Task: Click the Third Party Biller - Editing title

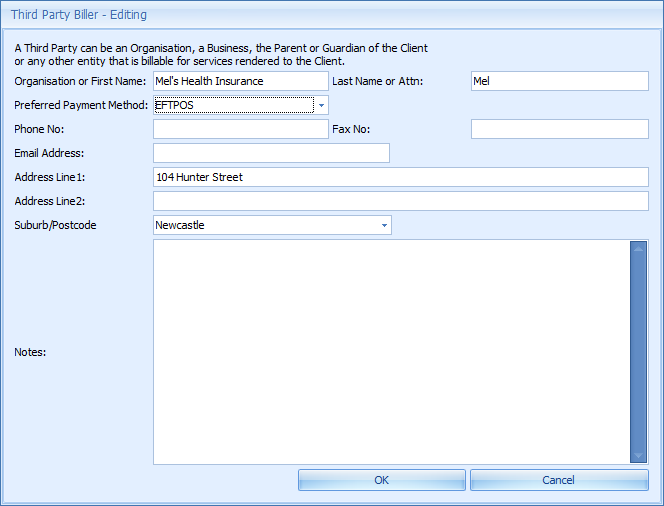Action: [79, 15]
